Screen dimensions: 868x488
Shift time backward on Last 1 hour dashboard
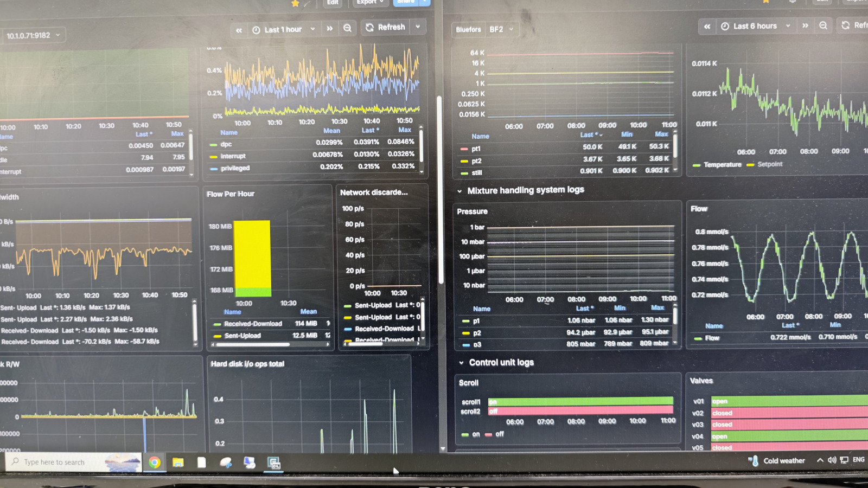[239, 30]
